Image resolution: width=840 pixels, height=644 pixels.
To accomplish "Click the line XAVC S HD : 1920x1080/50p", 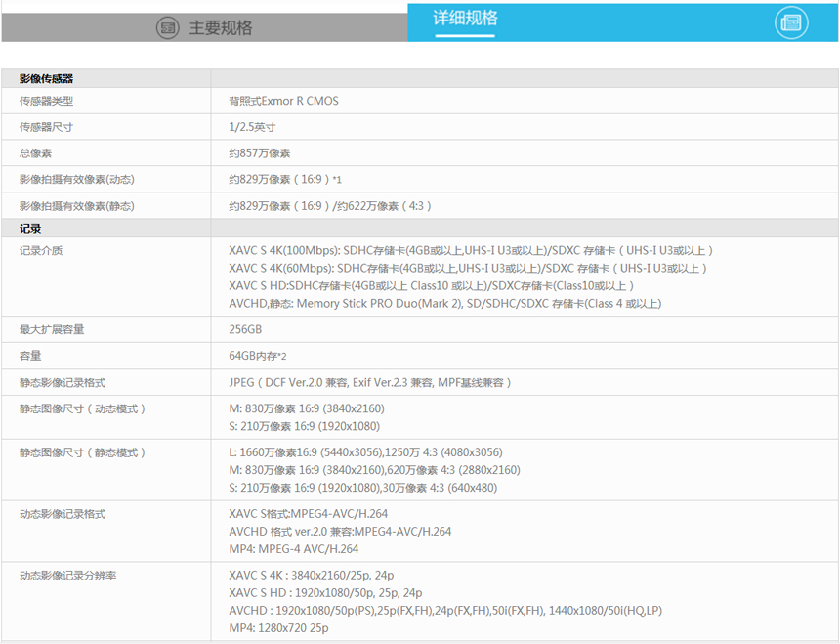I will (325, 593).
